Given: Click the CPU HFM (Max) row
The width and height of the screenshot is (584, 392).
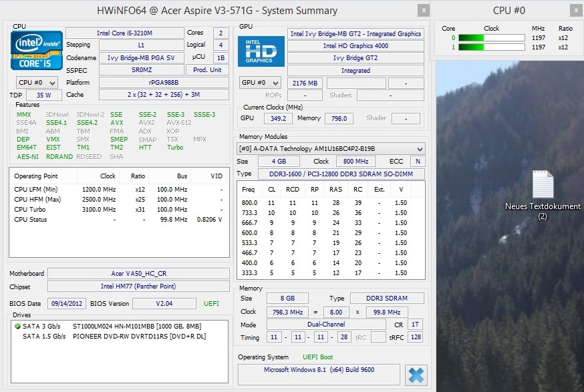Looking at the screenshot, I should tap(118, 200).
